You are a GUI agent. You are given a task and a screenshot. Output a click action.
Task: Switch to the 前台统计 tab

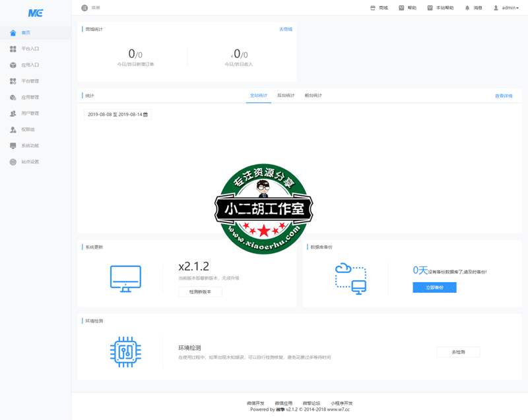click(x=313, y=96)
